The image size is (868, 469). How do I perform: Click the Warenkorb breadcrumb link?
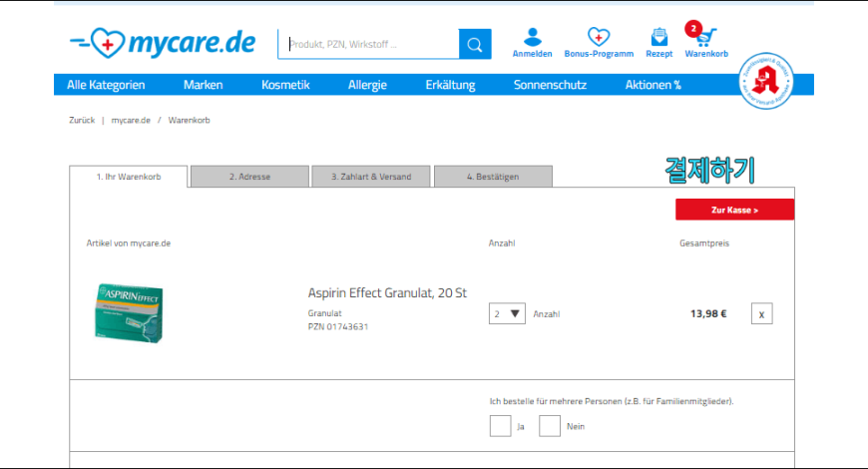tap(189, 120)
